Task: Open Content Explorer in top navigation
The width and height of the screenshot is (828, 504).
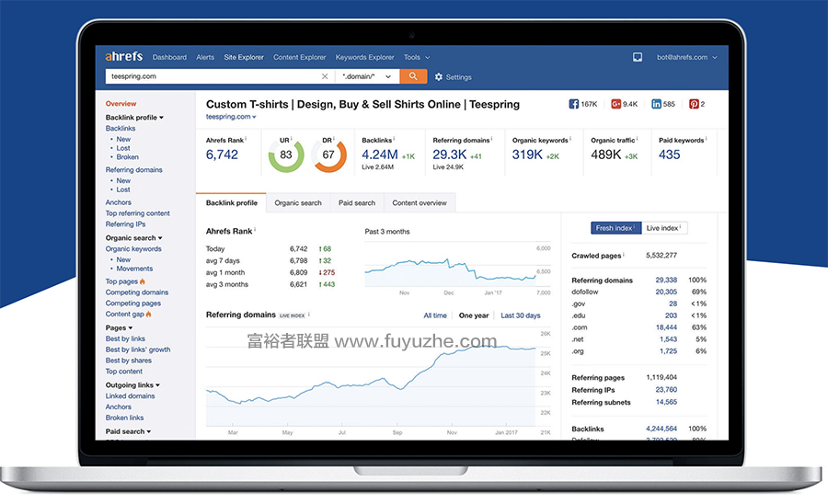Action: point(299,57)
